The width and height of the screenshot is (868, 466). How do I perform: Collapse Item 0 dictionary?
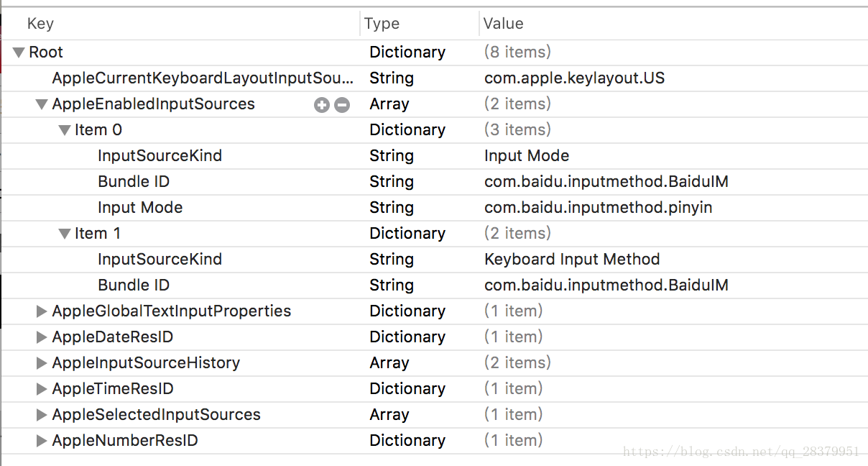coord(65,130)
